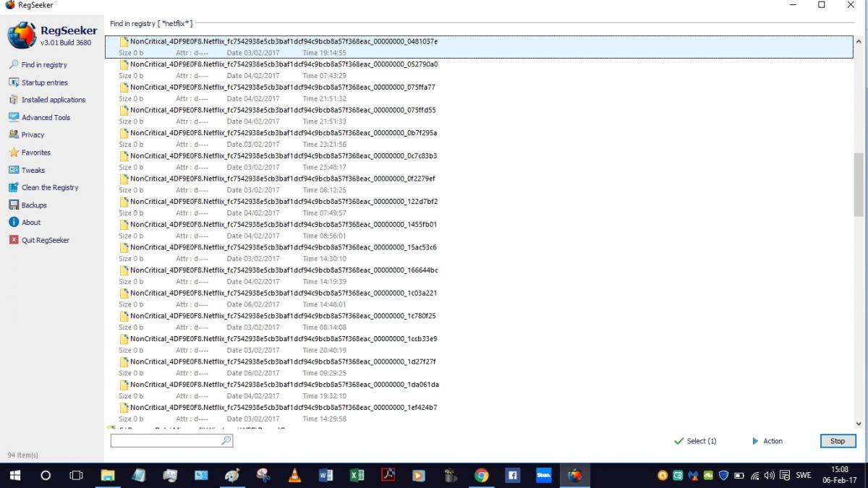Open Startup entries section
Viewport: 868px width, 488px height.
pyautogui.click(x=38, y=82)
